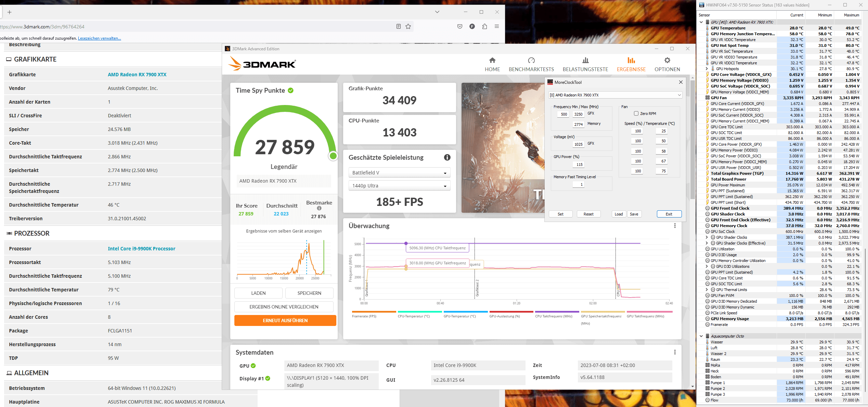
Task: Open the GPU selector dropdown in MoreClockTool
Action: coord(615,95)
